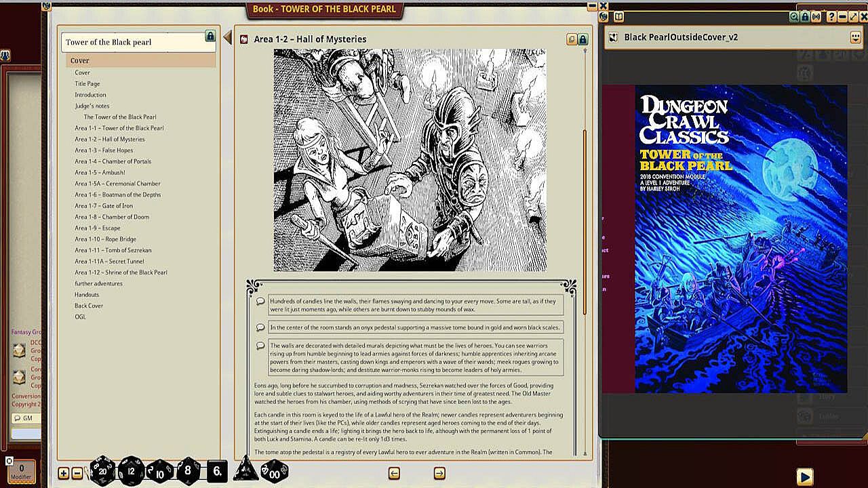Go to the previous book page

[x=394, y=473]
